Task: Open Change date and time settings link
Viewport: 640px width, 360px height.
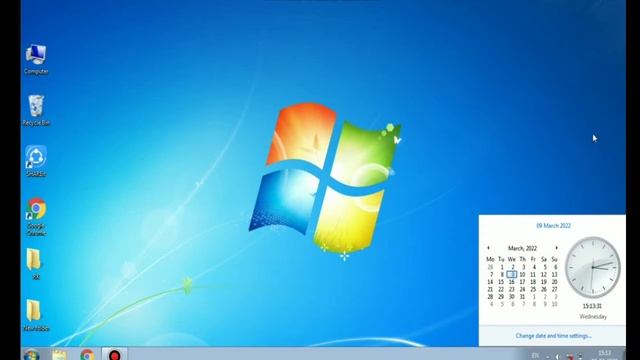Action: point(553,336)
